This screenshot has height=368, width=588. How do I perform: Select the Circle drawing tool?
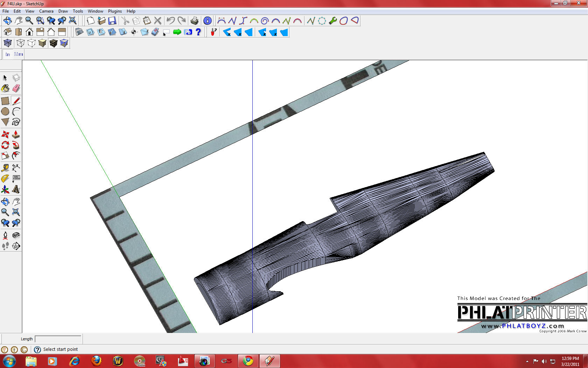pyautogui.click(x=5, y=111)
